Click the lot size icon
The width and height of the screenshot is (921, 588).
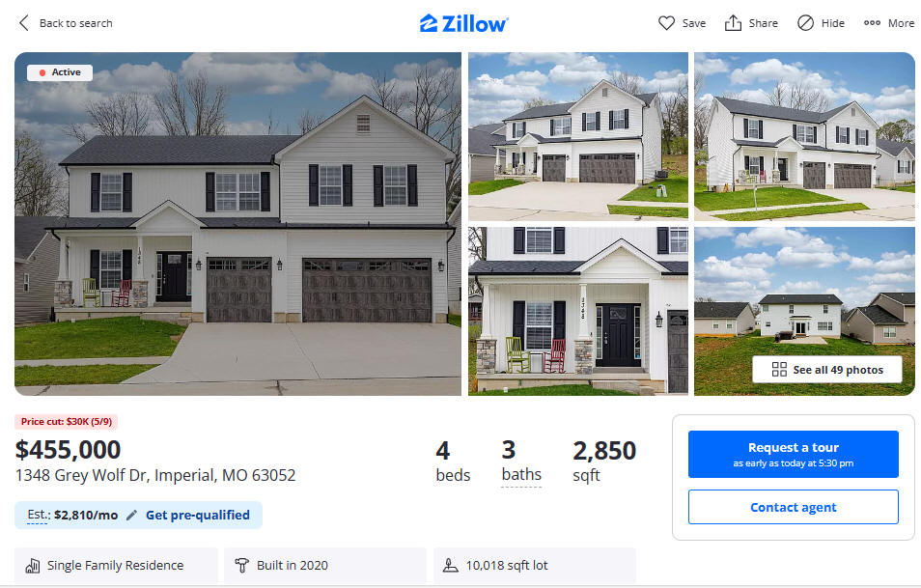[451, 566]
